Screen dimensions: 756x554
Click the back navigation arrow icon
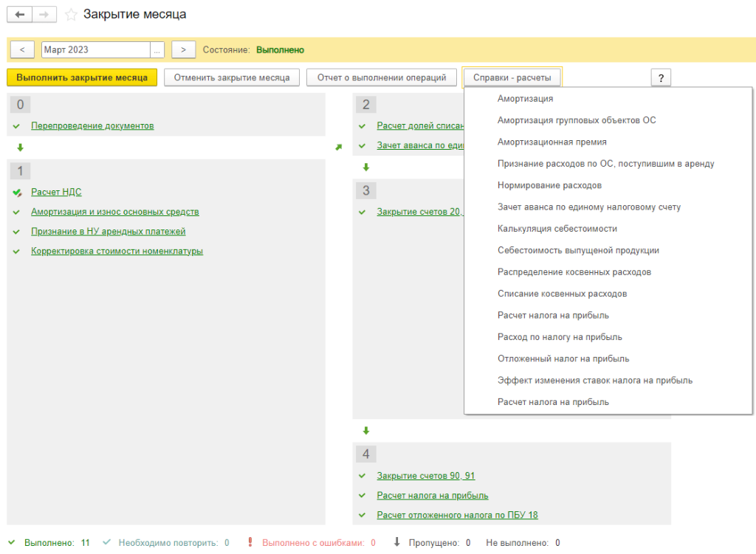(20, 15)
